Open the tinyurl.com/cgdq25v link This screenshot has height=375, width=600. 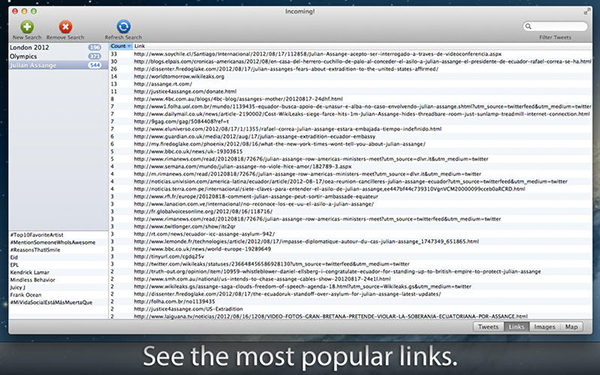[x=169, y=256]
